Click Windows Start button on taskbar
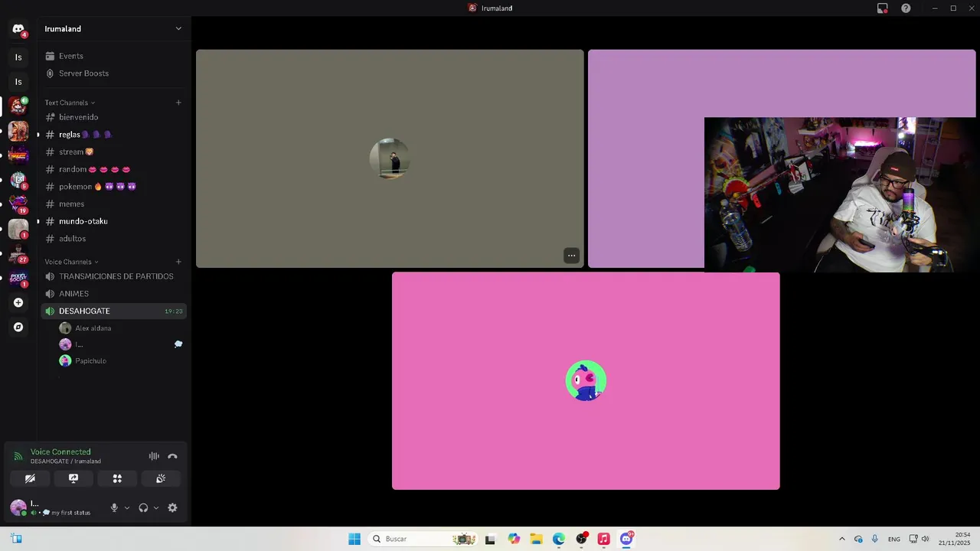This screenshot has height=551, width=980. pos(354,539)
